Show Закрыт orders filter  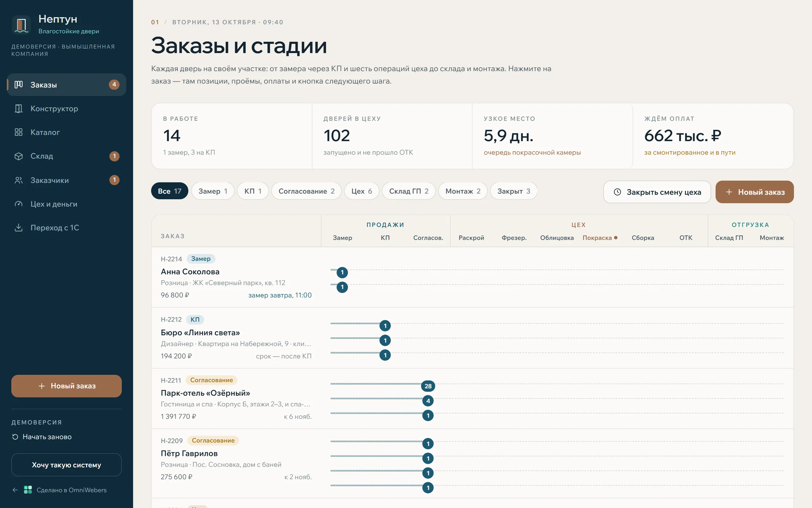pyautogui.click(x=514, y=191)
